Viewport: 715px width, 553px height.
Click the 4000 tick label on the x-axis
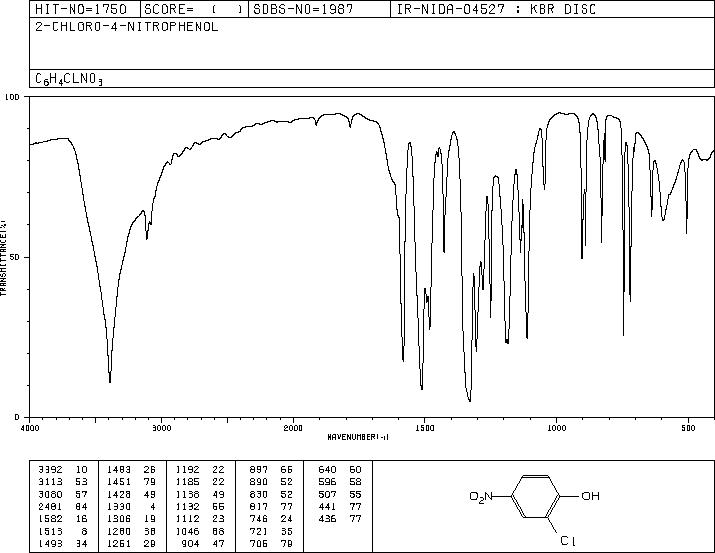tap(30, 428)
